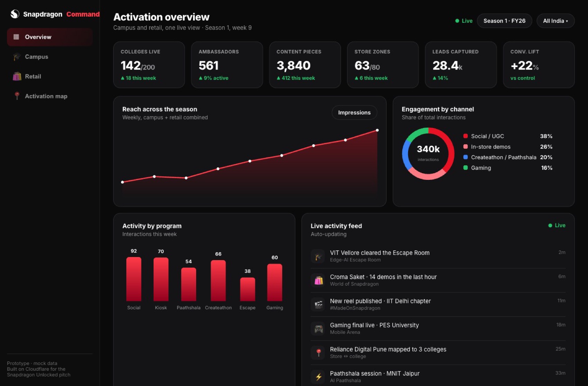Image resolution: width=588 pixels, height=386 pixels.
Task: Click the Kiosk bar showing 70
Action: [161, 279]
